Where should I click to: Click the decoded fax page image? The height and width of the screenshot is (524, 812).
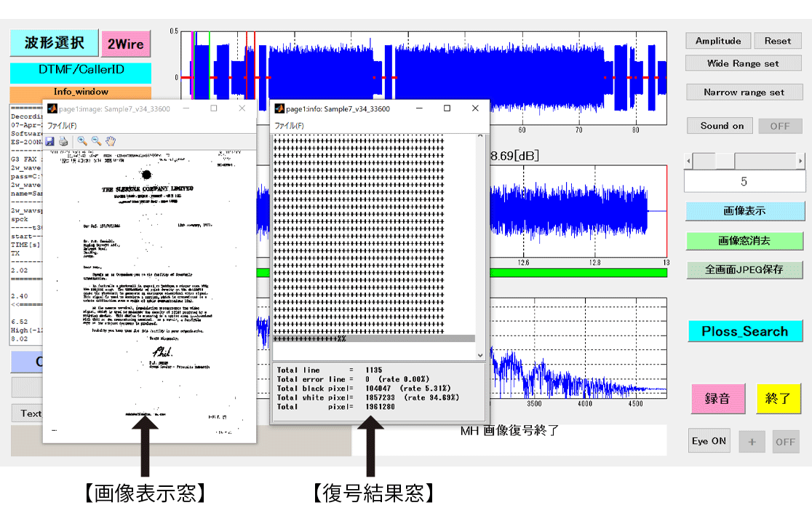point(149,295)
